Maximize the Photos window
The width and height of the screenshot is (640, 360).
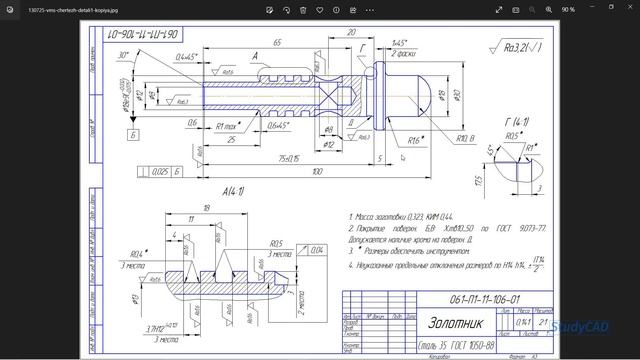[611, 7]
